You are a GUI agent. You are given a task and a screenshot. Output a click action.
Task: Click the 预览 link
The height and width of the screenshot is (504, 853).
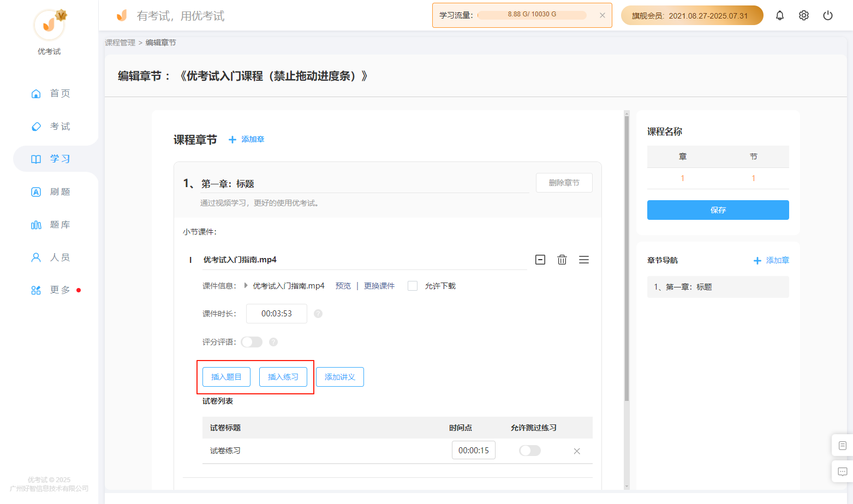(x=343, y=286)
